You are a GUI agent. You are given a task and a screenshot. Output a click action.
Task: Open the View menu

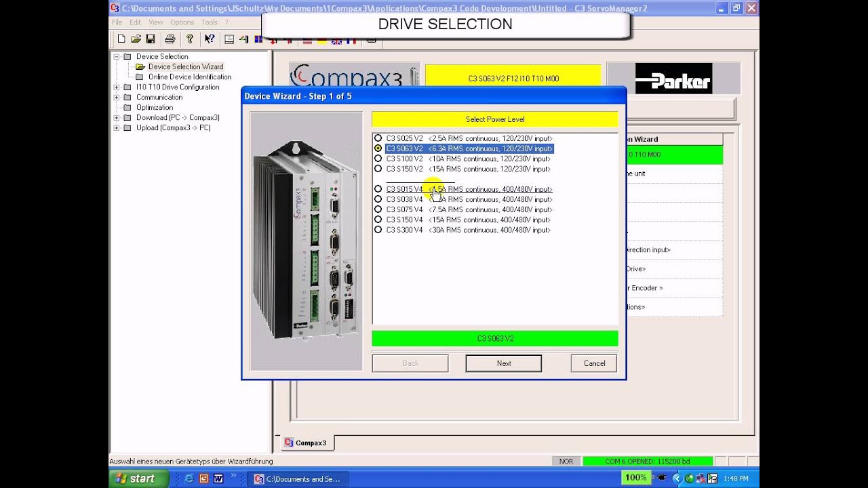coord(156,22)
